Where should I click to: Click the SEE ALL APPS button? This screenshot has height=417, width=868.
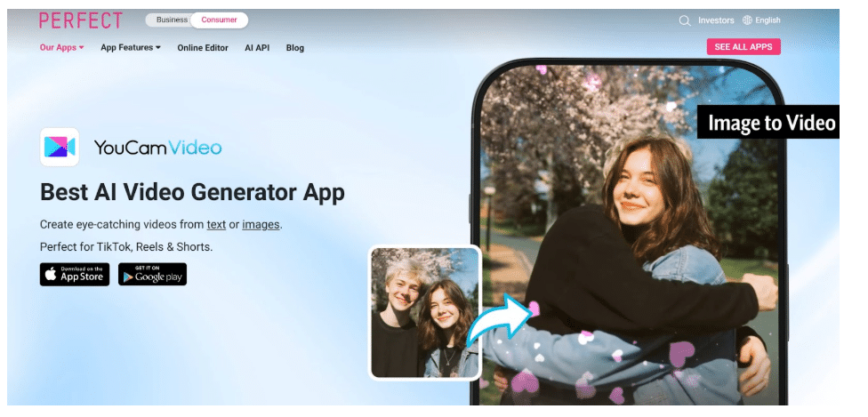[743, 47]
